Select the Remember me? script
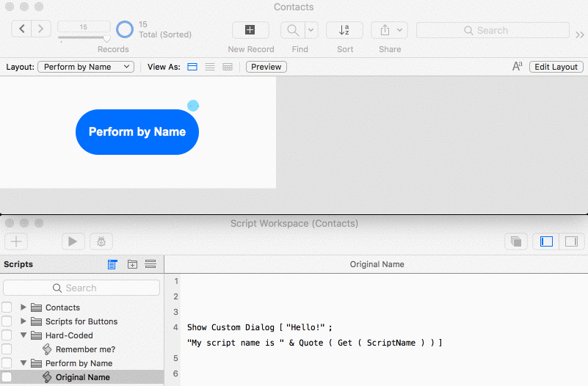The image size is (588, 386). pos(85,349)
